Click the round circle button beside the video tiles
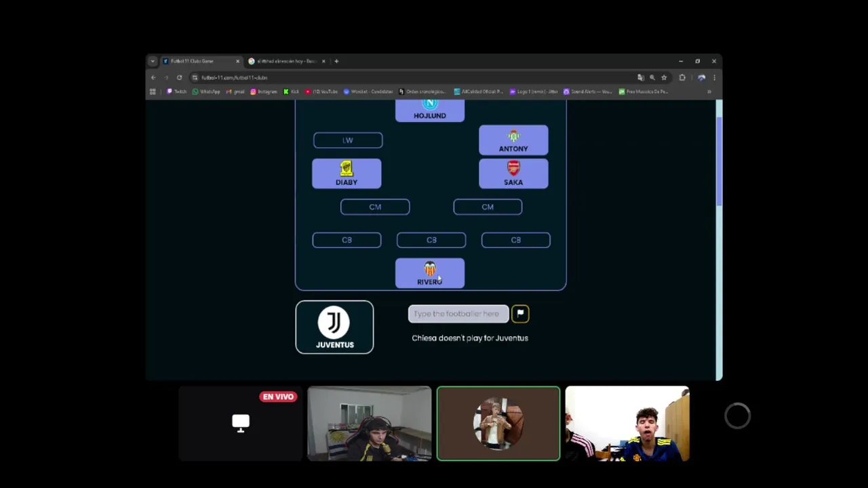Image resolution: width=868 pixels, height=488 pixels. coord(737,415)
